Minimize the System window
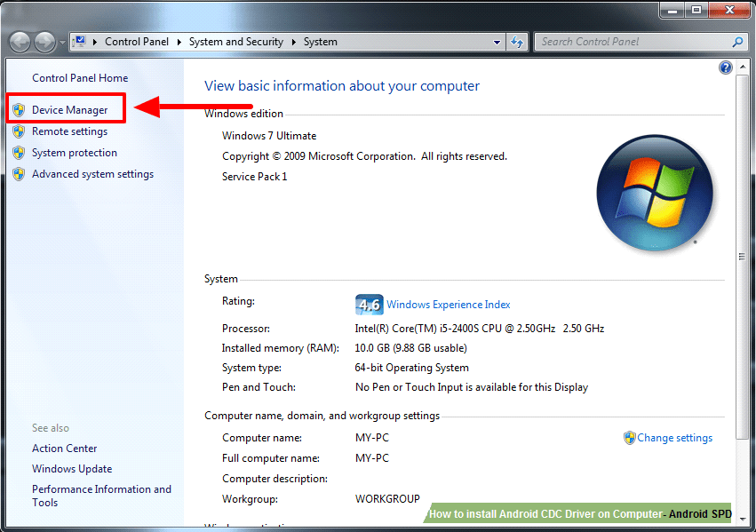The width and height of the screenshot is (756, 532). (672, 10)
